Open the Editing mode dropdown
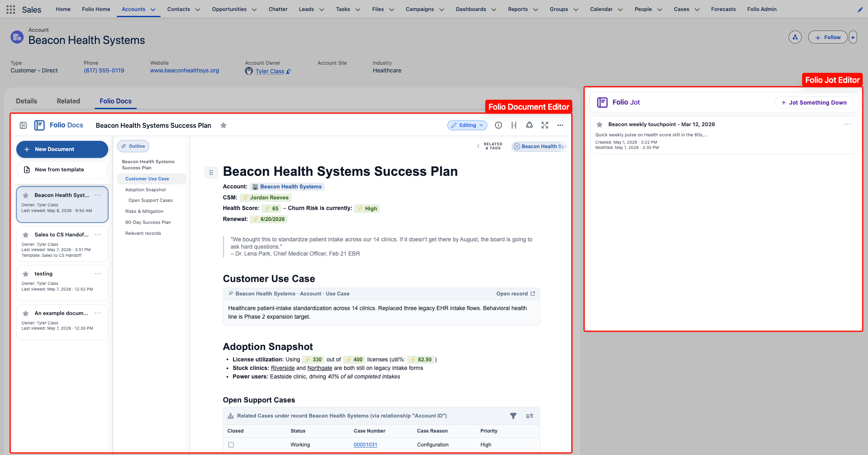 click(x=468, y=125)
